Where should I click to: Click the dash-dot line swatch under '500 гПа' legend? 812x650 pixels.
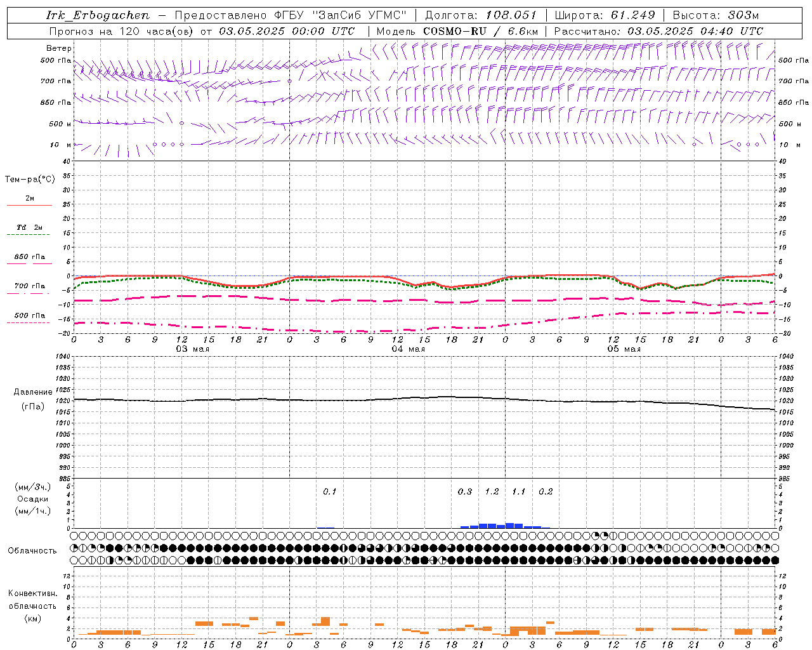tap(28, 322)
